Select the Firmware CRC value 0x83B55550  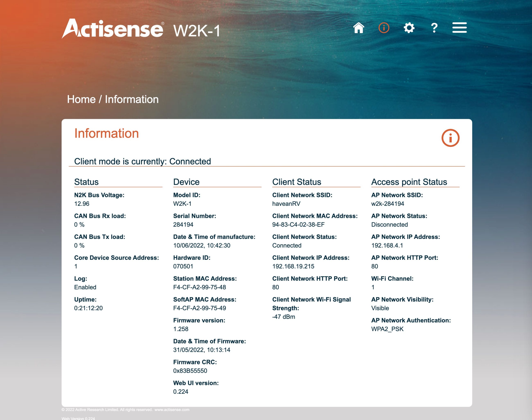tap(190, 371)
